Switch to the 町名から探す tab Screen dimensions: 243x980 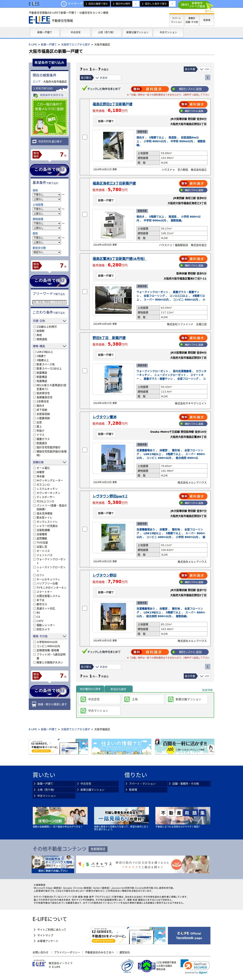pyautogui.click(x=118, y=689)
